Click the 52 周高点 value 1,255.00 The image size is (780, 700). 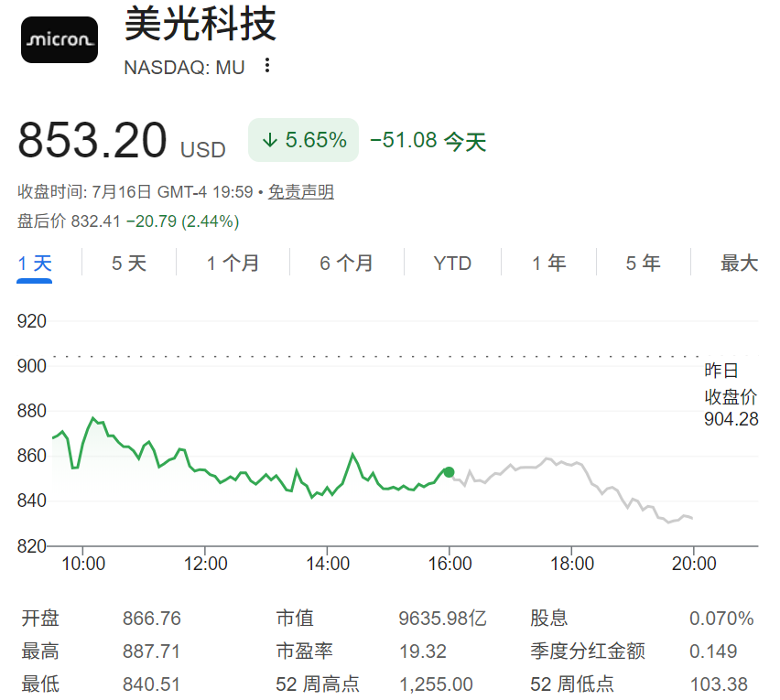(436, 684)
